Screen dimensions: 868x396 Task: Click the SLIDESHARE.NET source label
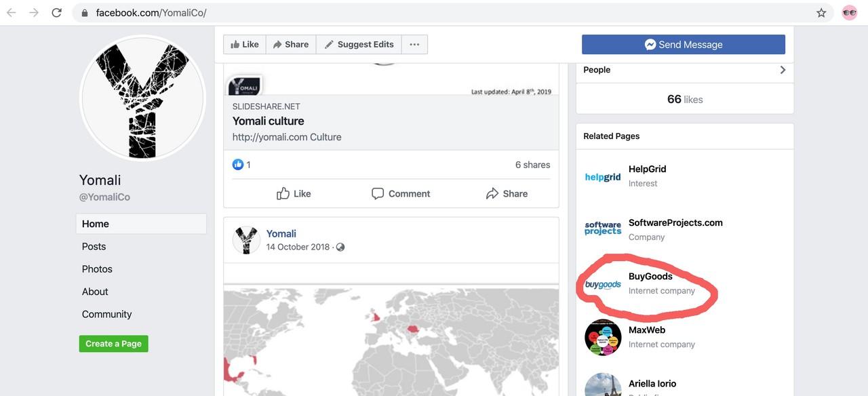266,106
